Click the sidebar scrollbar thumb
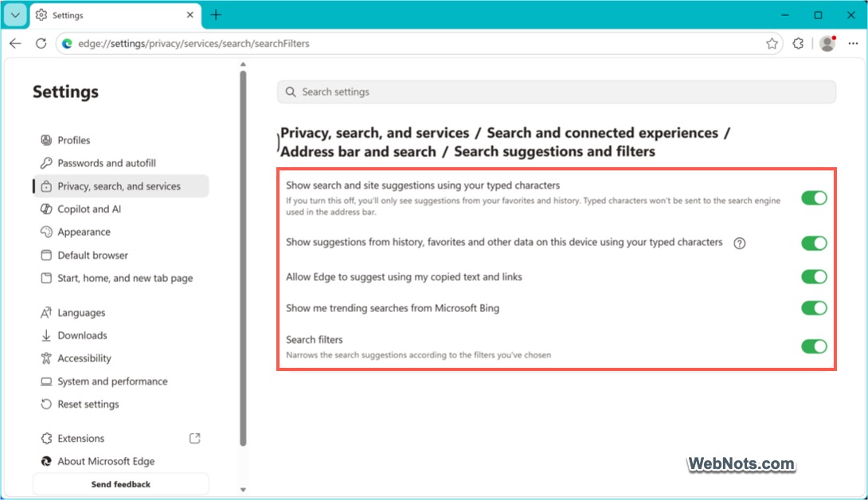The height and width of the screenshot is (500, 868). 243,257
